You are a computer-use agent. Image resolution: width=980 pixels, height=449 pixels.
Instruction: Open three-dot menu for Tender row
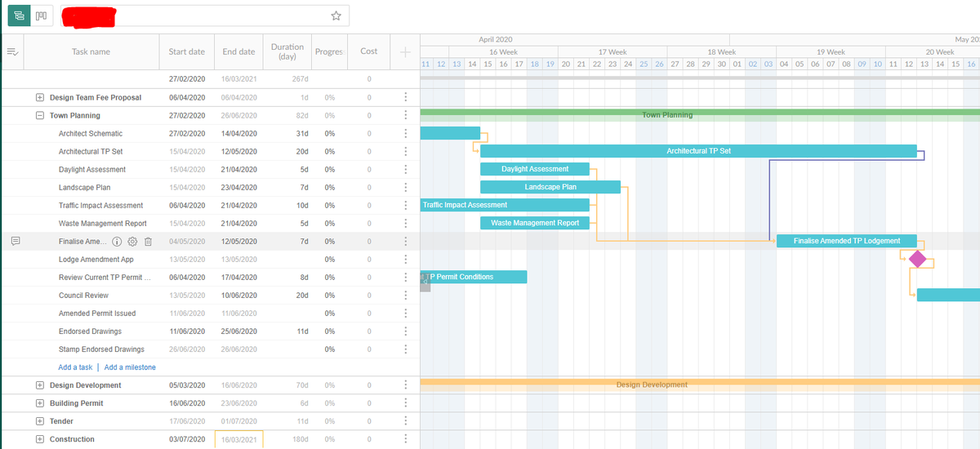tap(405, 420)
